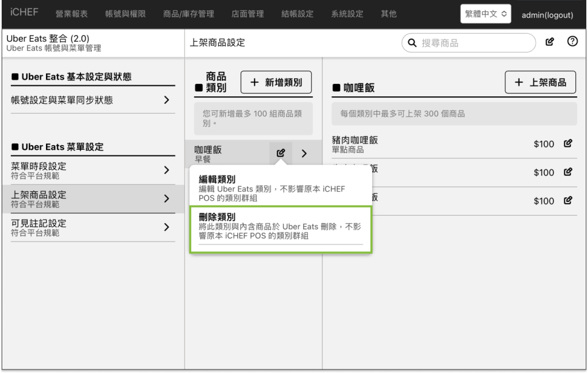Open the help question mark icon
The height and width of the screenshot is (373, 588).
pyautogui.click(x=572, y=42)
